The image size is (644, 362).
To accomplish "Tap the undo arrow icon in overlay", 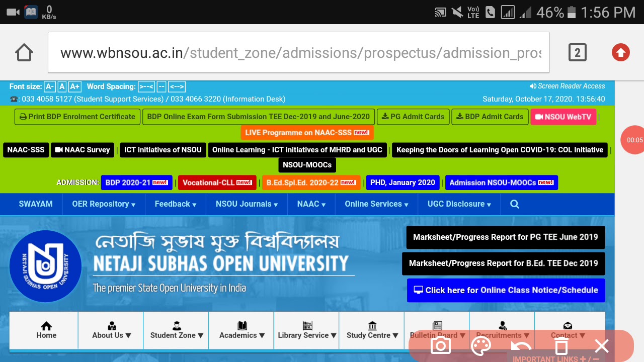I will coord(521,346).
